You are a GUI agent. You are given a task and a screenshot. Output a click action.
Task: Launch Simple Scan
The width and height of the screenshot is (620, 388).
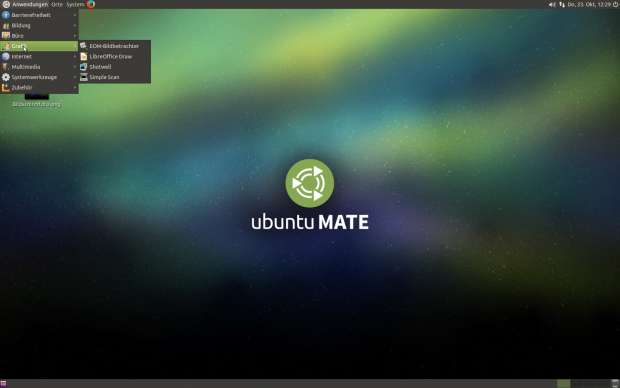pyautogui.click(x=115, y=77)
